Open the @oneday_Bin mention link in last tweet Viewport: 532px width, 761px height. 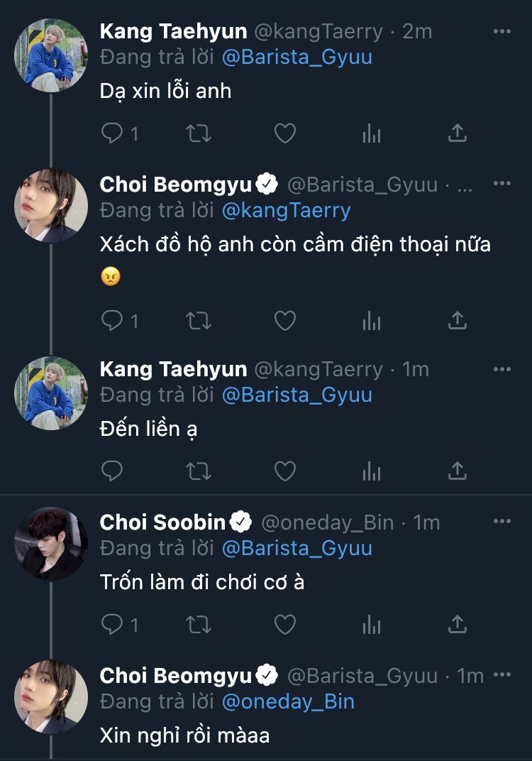(x=288, y=702)
